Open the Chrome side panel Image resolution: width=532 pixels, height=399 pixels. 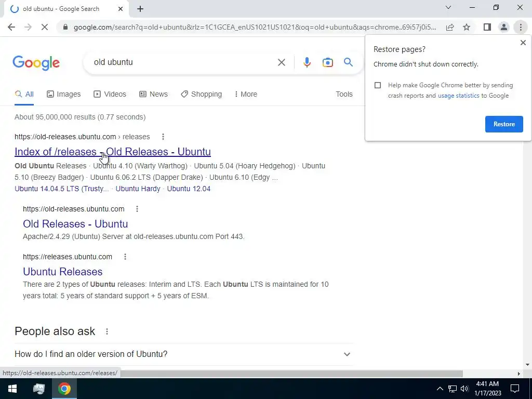click(487, 27)
